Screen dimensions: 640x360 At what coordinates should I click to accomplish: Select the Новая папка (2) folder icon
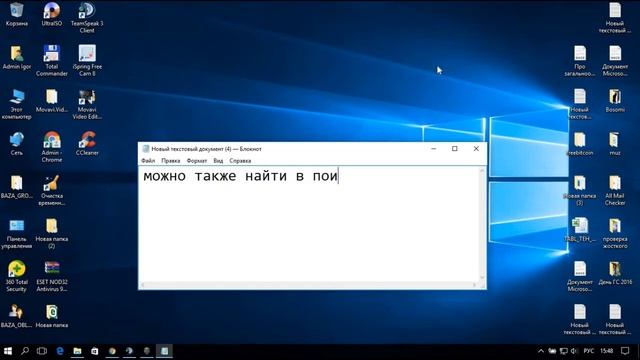pyautogui.click(x=52, y=233)
